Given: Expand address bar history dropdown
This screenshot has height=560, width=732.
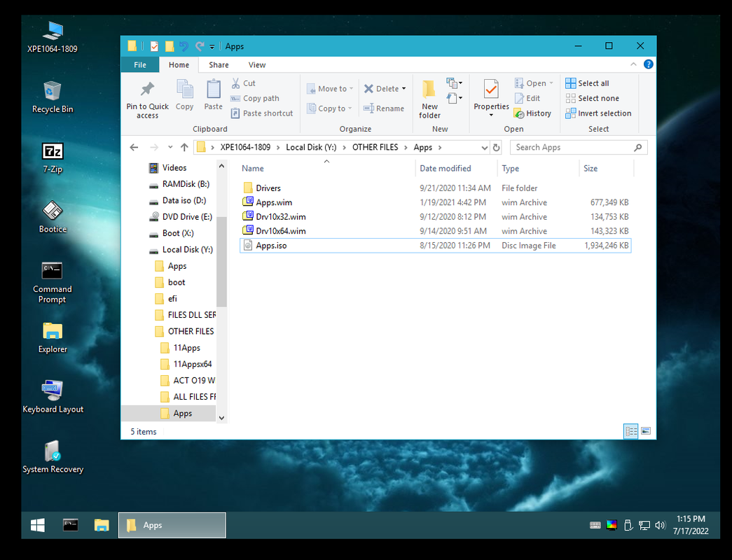Looking at the screenshot, I should (484, 148).
